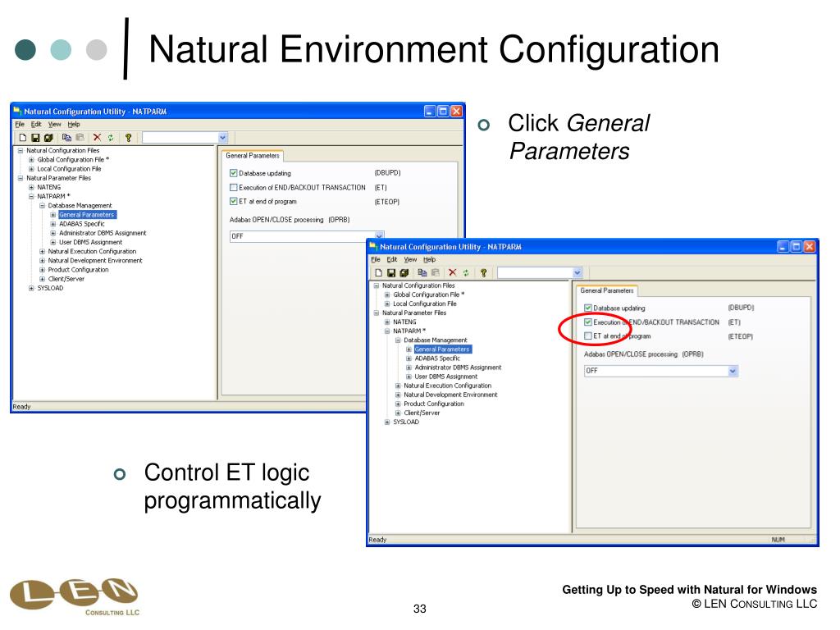Click the green Refresh icon in back window toolbar
This screenshot has width=840, height=630.
[111, 138]
